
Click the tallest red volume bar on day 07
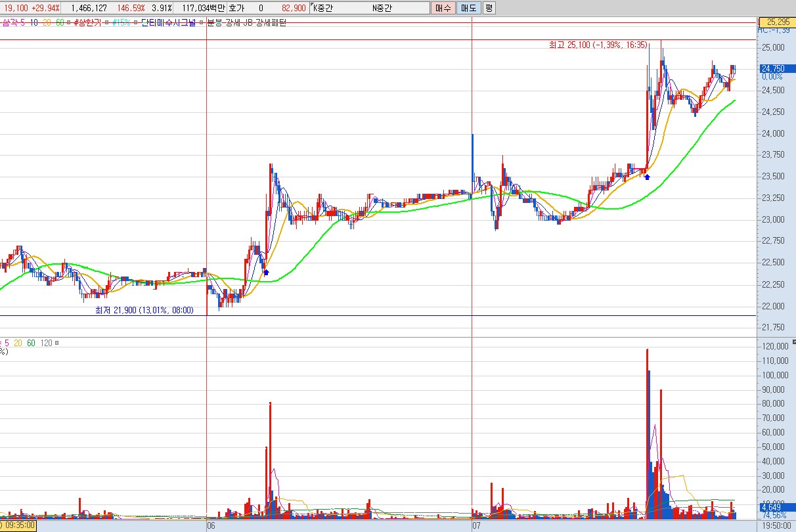point(647,434)
